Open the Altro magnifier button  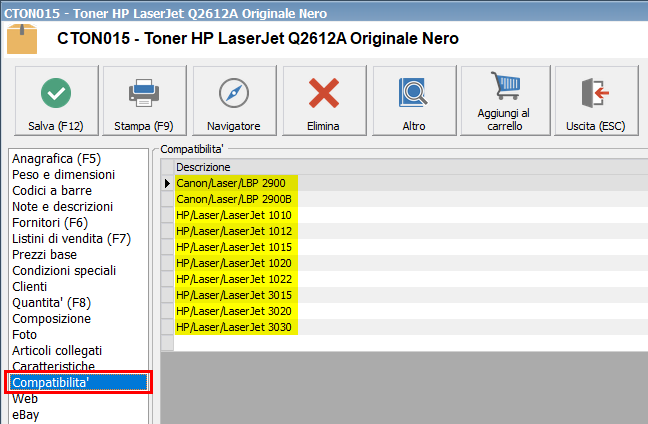tap(414, 100)
